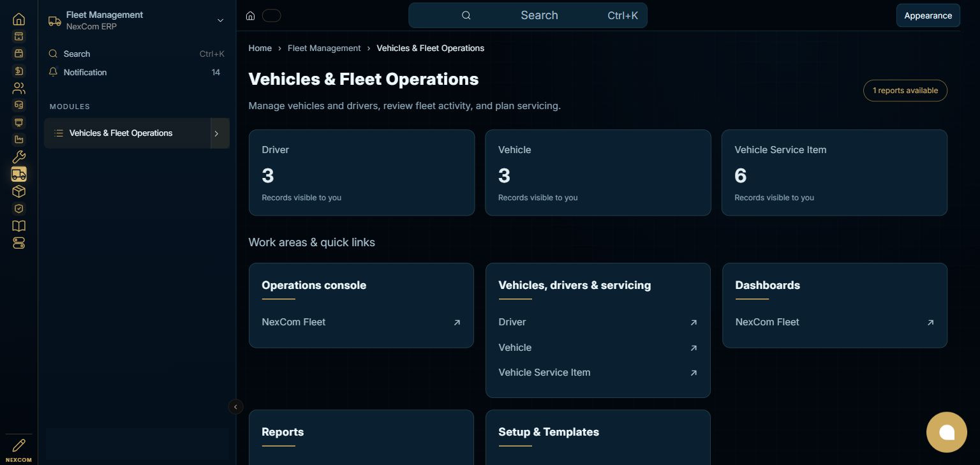Open Notification in the sidebar
980x465 pixels.
(x=137, y=73)
